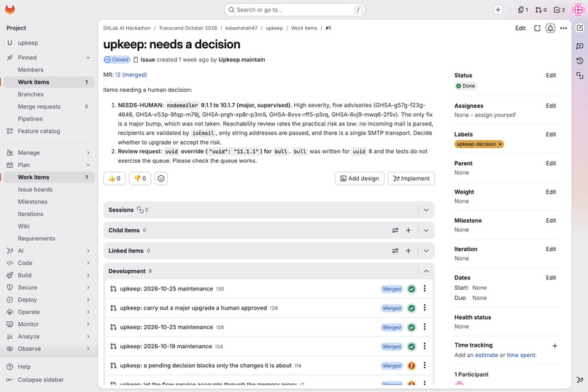Open the !2 (merged) link

[131, 74]
